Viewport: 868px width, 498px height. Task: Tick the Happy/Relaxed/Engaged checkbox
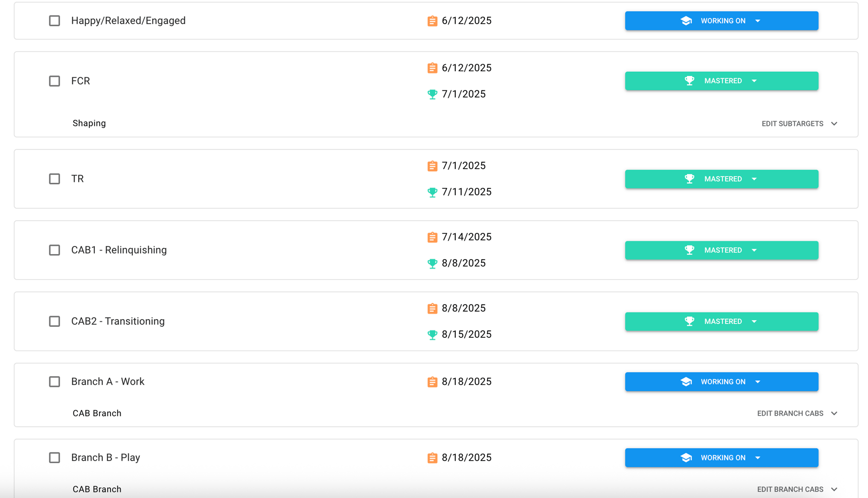55,21
